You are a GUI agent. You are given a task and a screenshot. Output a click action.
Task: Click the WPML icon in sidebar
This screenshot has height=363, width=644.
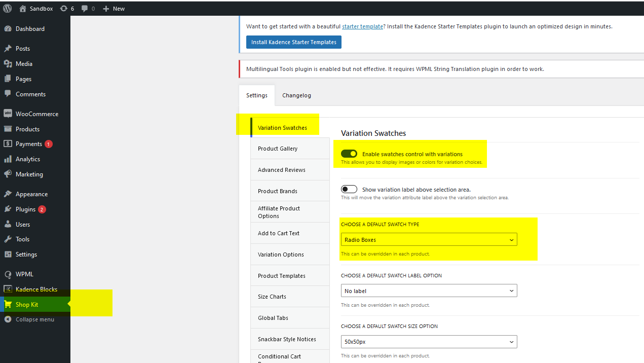(x=8, y=274)
